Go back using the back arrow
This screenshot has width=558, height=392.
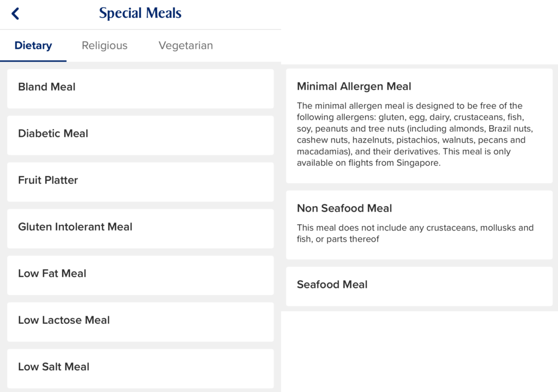pyautogui.click(x=15, y=14)
